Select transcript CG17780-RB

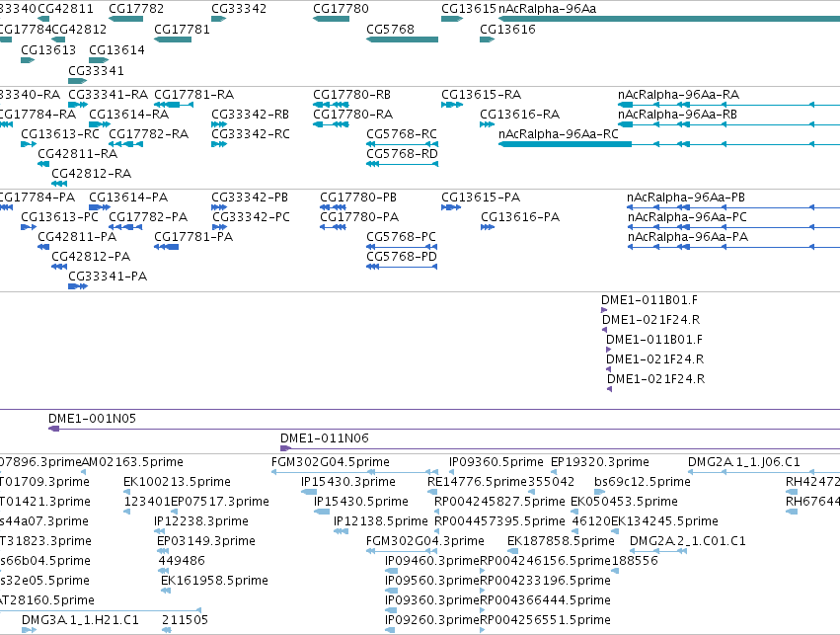(352, 95)
